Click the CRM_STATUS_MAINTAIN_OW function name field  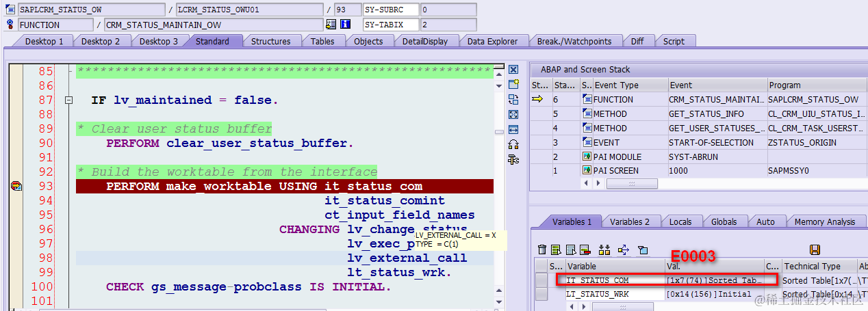tap(213, 25)
